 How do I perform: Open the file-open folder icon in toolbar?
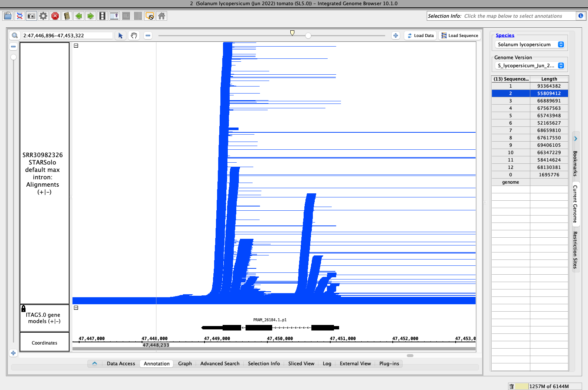(8, 16)
